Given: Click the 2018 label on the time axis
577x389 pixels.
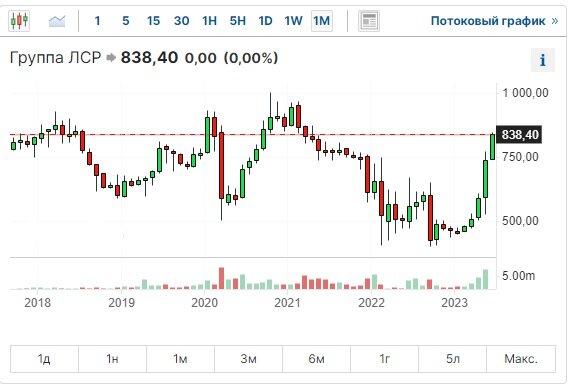Looking at the screenshot, I should point(37,303).
